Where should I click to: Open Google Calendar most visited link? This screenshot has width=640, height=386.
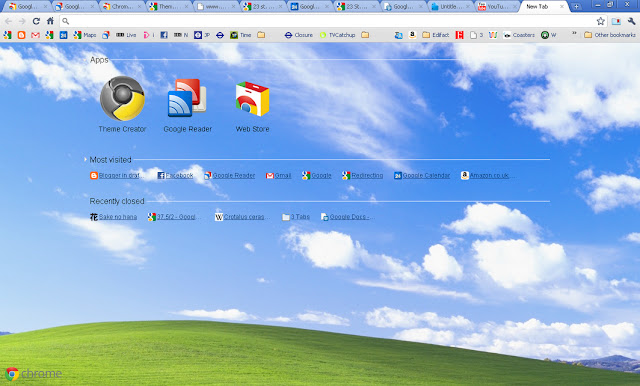(422, 175)
